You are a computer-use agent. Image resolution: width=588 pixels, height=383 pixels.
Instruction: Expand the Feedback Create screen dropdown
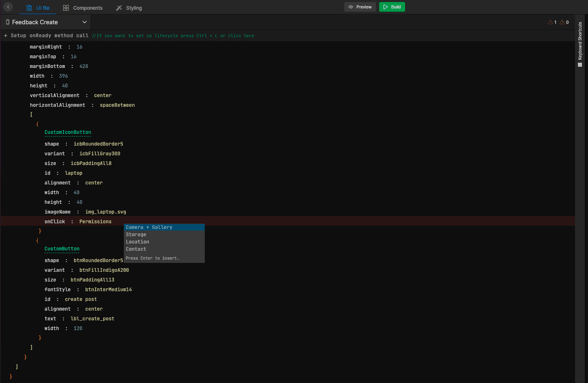tap(85, 22)
